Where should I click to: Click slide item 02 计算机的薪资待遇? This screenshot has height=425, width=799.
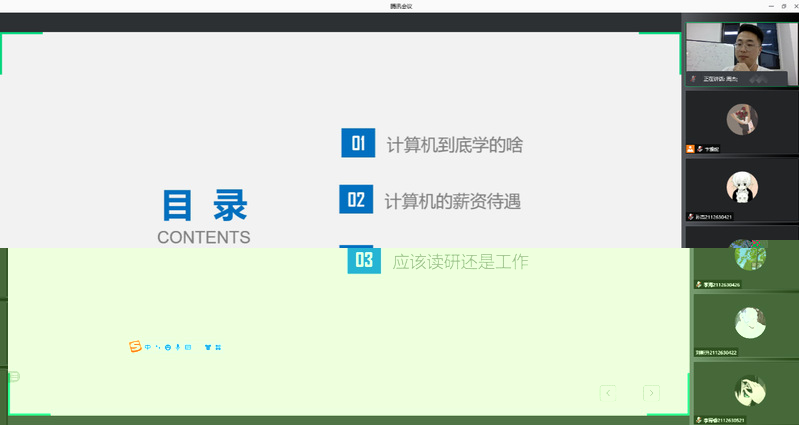452,201
